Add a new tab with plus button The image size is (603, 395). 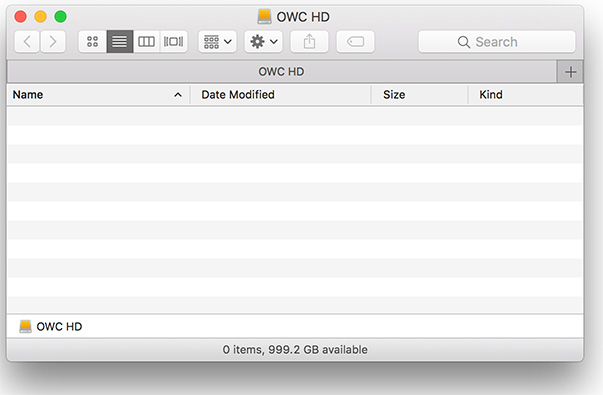[x=571, y=72]
